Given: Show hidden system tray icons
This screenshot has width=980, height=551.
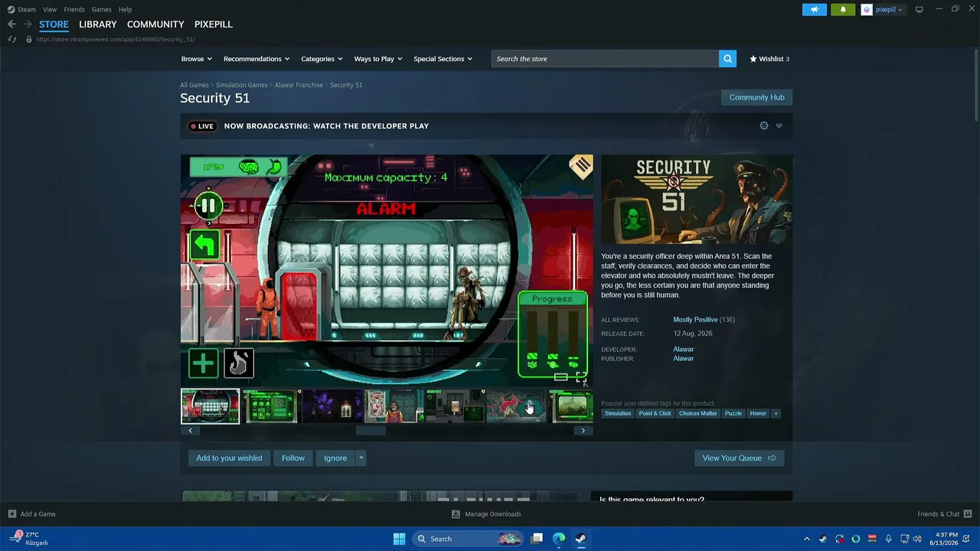Looking at the screenshot, I should (x=806, y=539).
